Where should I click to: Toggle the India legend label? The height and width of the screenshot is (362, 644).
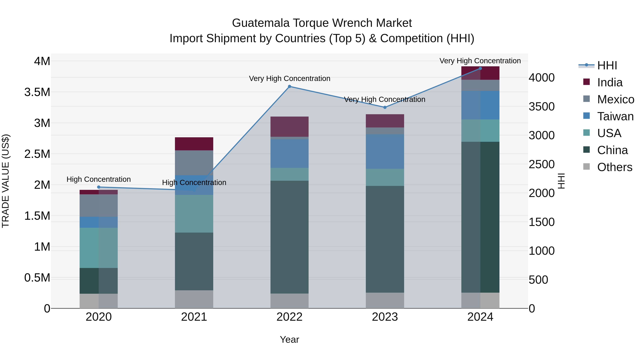pyautogui.click(x=610, y=82)
